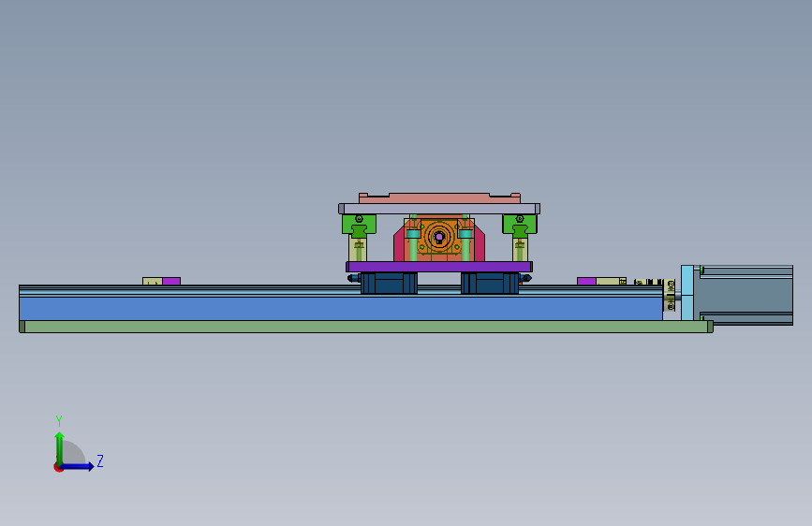Image resolution: width=812 pixels, height=526 pixels.
Task: Select the right dark blue slider block
Action: 490,284
